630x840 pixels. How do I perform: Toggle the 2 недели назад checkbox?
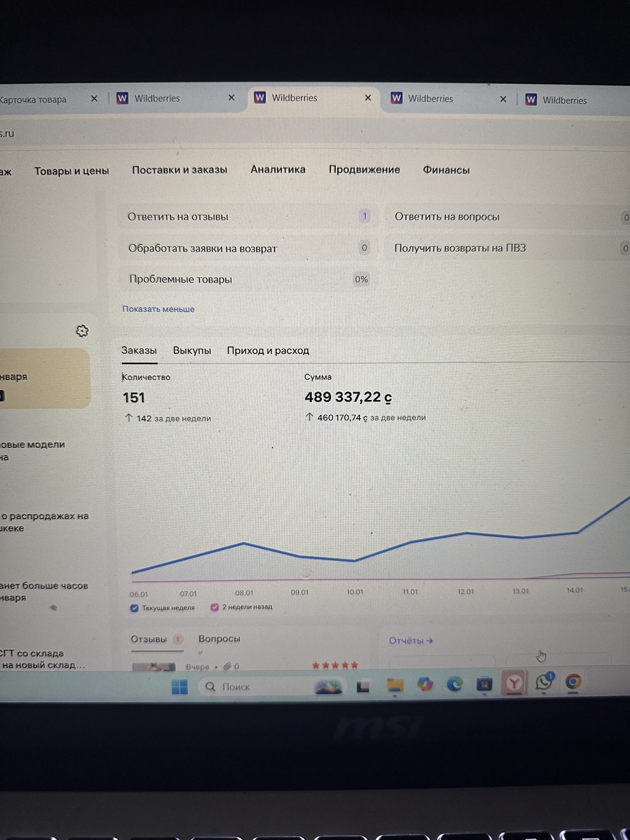215,607
